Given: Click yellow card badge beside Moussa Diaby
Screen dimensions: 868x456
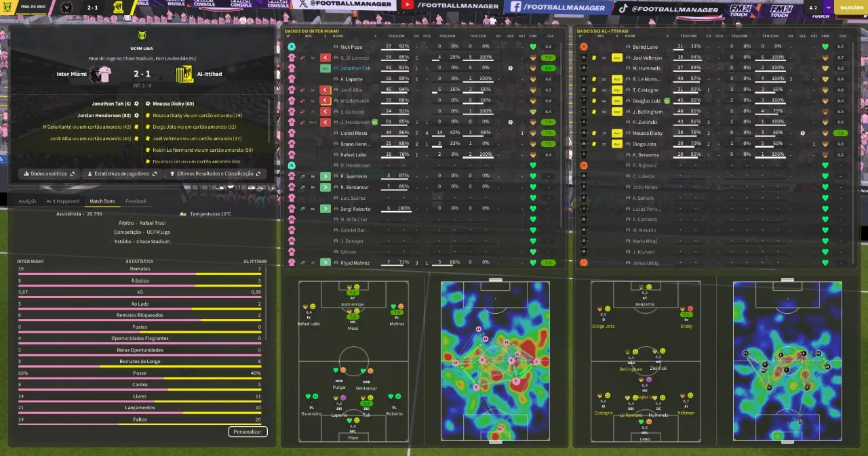Looking at the screenshot, I should coord(616,133).
